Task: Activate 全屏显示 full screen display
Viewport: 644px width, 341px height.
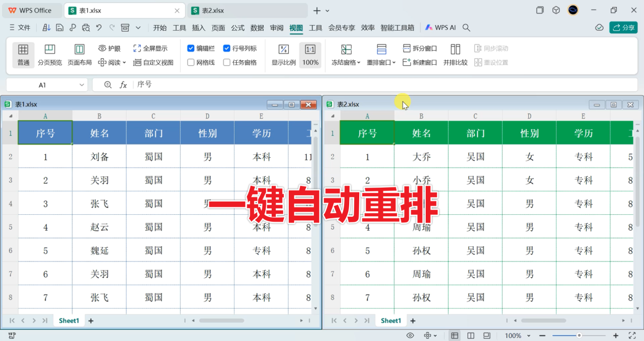Action: tap(150, 48)
